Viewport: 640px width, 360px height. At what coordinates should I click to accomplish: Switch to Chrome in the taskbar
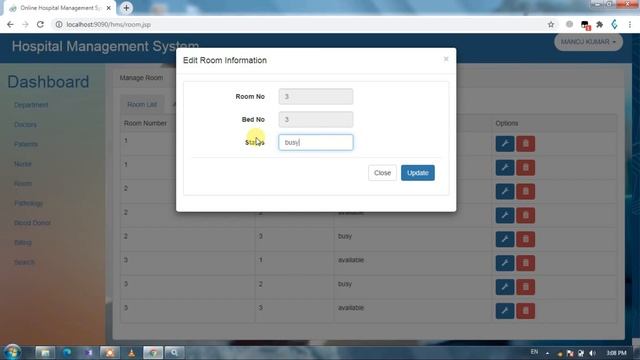click(x=153, y=352)
